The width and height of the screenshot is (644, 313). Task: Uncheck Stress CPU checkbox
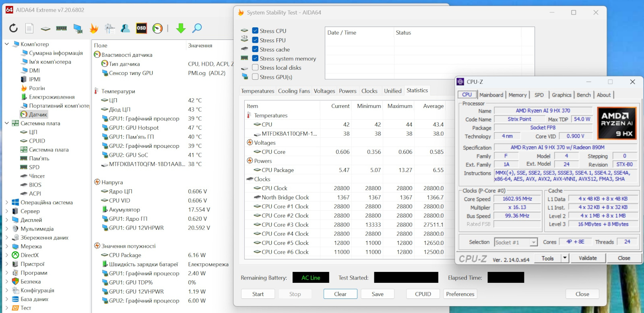(255, 31)
